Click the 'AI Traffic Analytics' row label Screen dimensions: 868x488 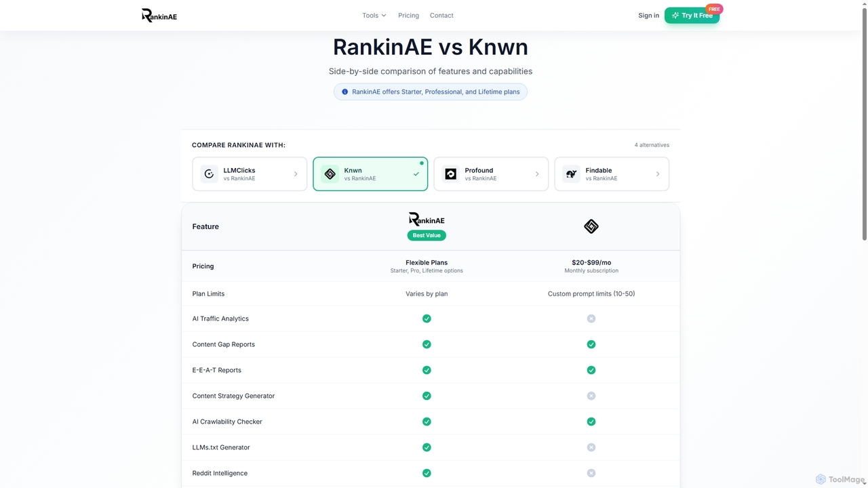click(220, 319)
